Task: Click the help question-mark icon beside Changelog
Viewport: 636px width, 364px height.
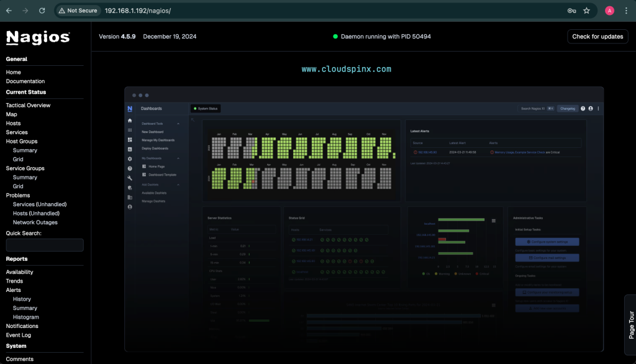Action: 583,109
